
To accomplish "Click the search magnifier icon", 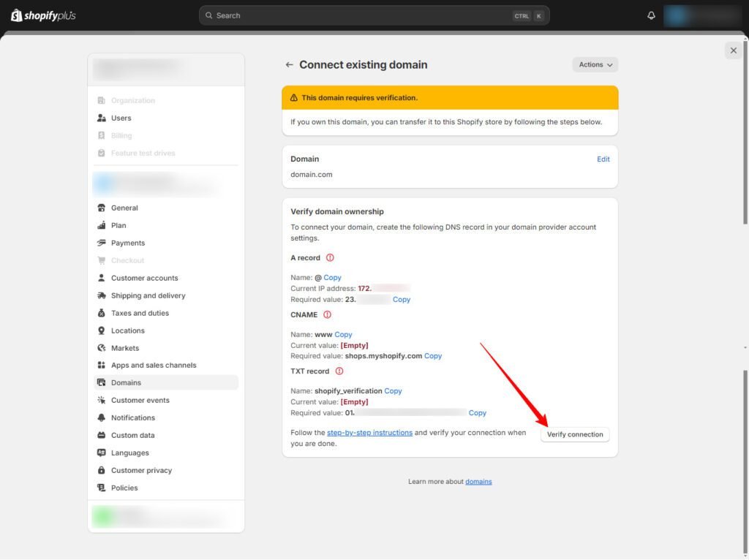I will (208, 15).
